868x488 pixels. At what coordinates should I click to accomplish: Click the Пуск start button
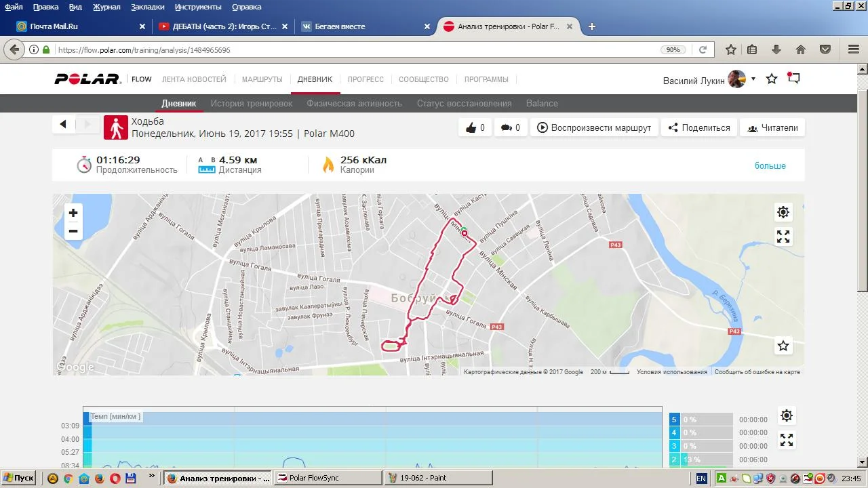20,478
